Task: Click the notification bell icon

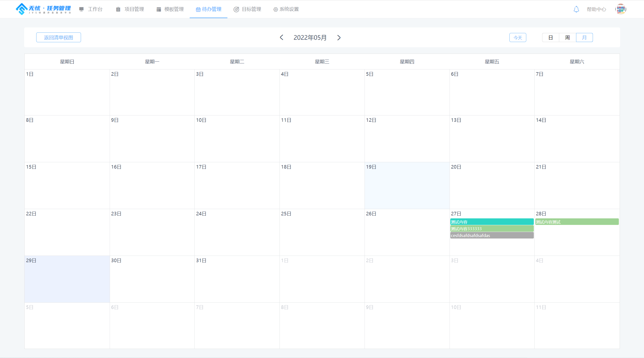Action: 576,9
